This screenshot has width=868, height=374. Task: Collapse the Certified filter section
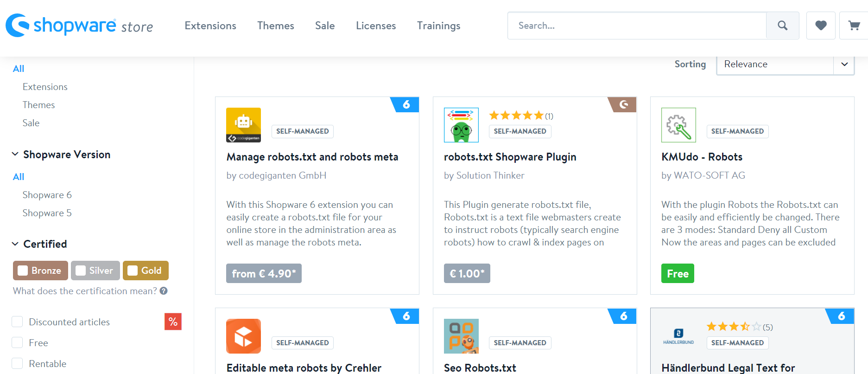pyautogui.click(x=39, y=244)
